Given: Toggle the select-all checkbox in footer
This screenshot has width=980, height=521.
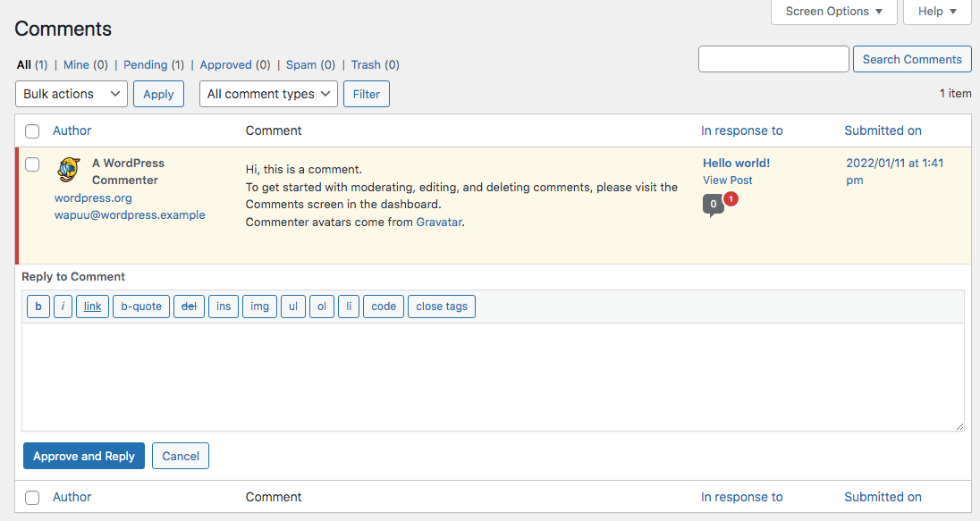Looking at the screenshot, I should (x=32, y=498).
